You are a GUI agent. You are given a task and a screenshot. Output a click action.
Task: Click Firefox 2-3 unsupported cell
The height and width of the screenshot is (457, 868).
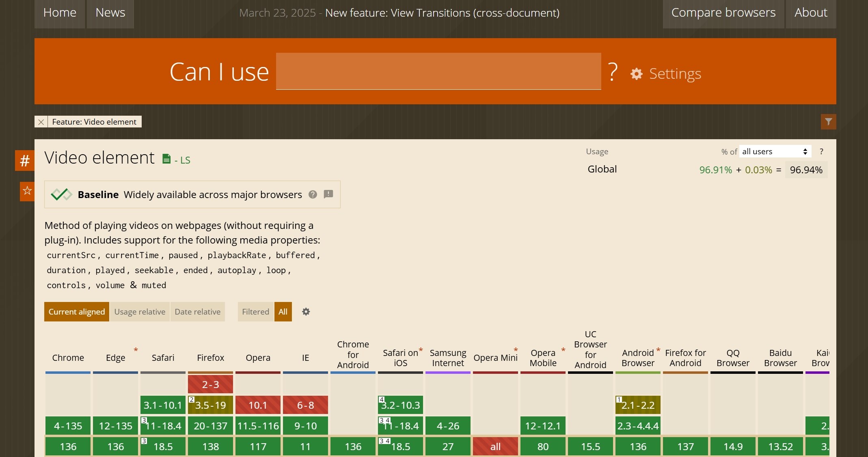(x=211, y=384)
